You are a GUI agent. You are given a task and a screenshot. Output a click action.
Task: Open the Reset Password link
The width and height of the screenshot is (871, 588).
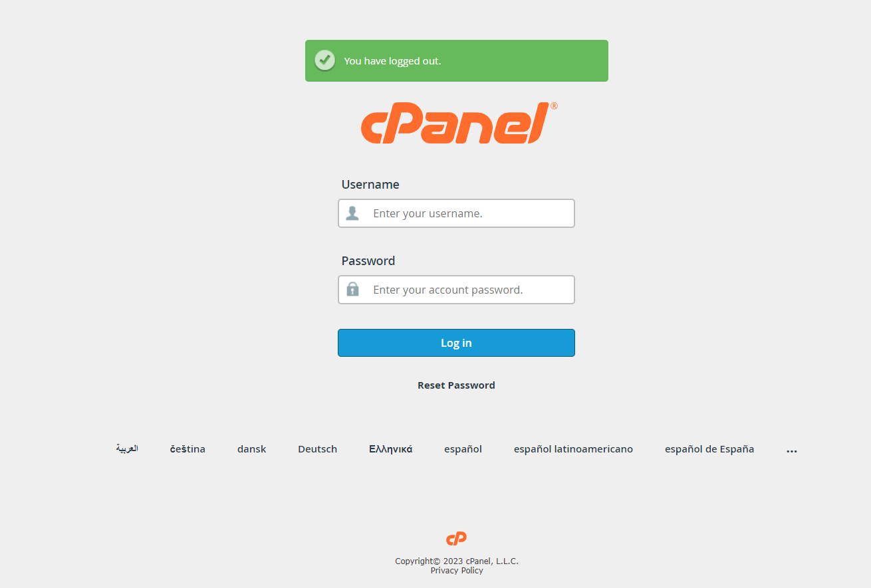tap(456, 385)
